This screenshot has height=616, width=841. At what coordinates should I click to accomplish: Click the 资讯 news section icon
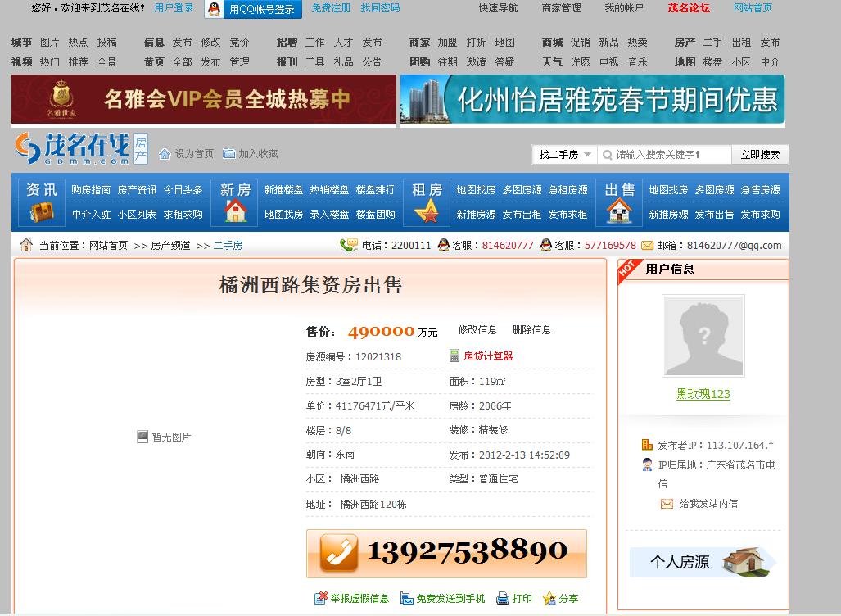[x=42, y=213]
